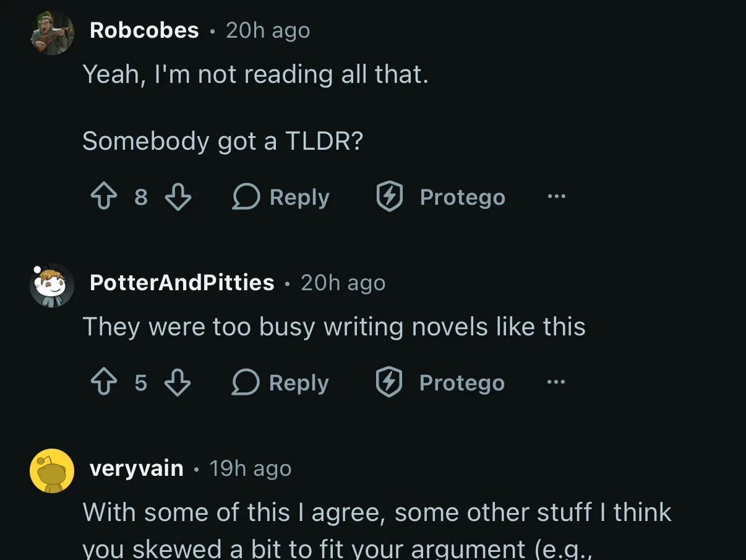Open veryvain's yellow avatar
Screen dimensions: 746x560
[52, 471]
